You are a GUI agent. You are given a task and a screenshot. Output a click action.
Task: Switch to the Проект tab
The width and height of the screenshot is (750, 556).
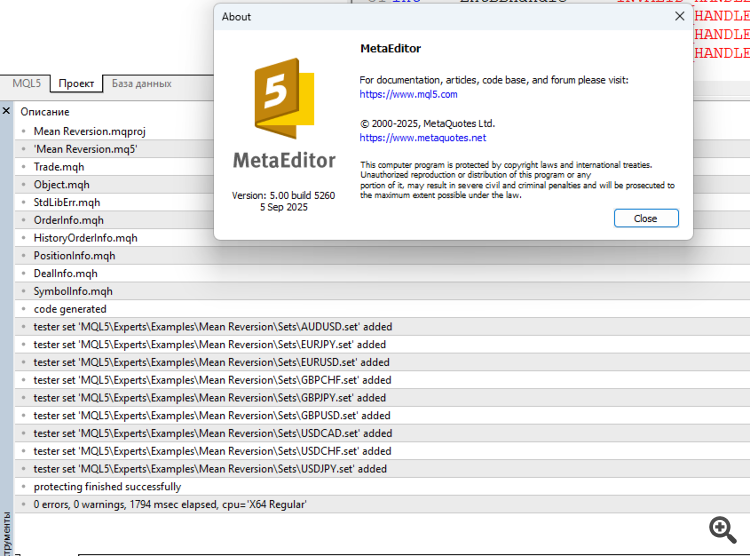coord(76,83)
